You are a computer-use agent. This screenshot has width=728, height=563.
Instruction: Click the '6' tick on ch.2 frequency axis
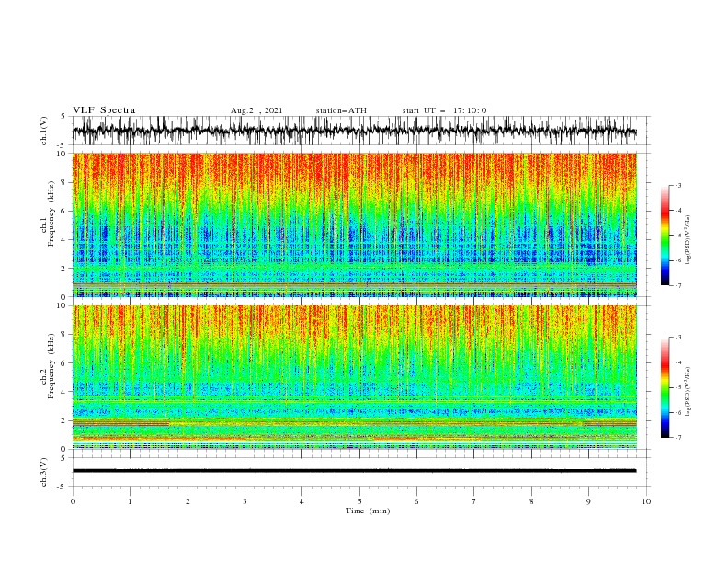(65, 363)
